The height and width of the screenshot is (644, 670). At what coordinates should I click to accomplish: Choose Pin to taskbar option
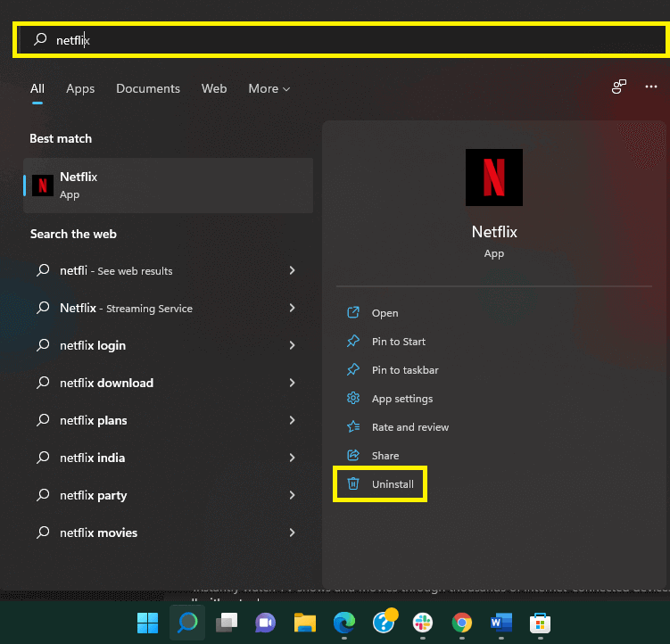(404, 370)
